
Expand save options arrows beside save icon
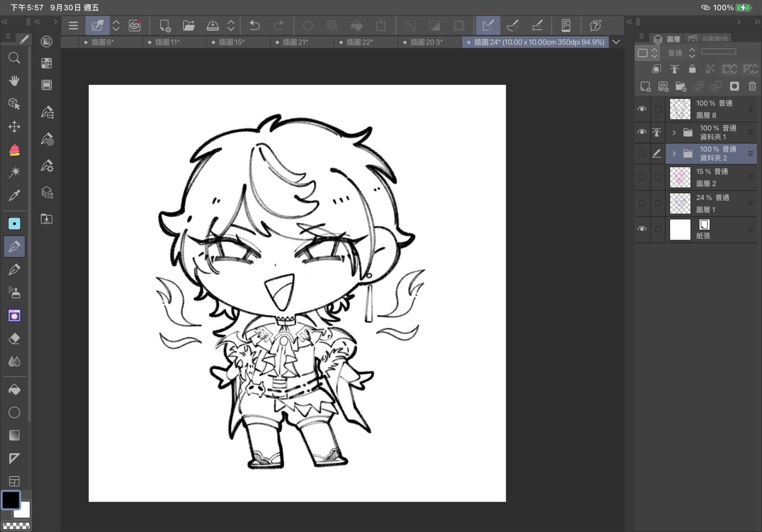click(x=231, y=25)
